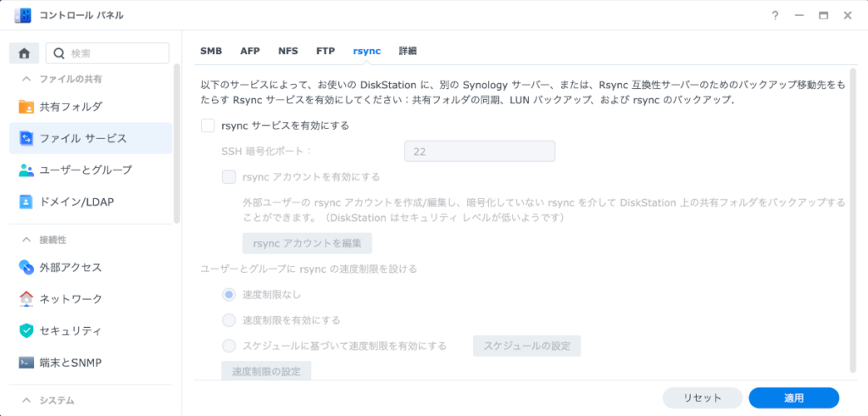Click External Access (外部アクセス) label

coord(71,268)
